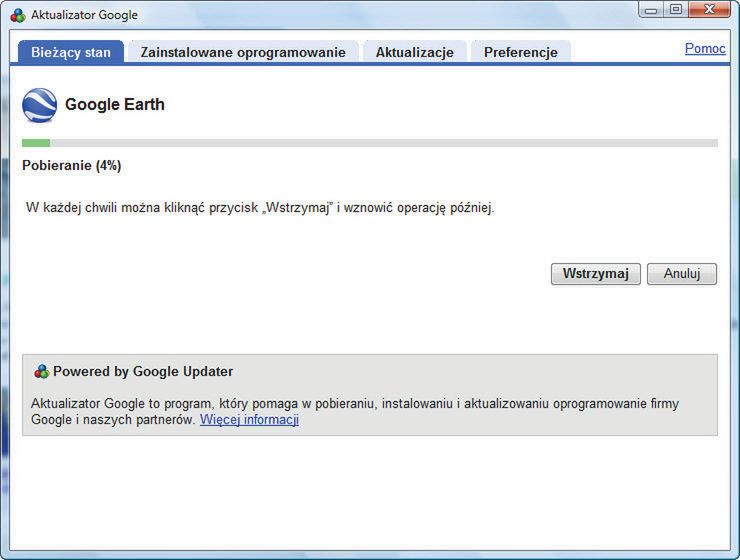Click the Google Earth heading text
The image size is (740, 560).
pyautogui.click(x=115, y=105)
